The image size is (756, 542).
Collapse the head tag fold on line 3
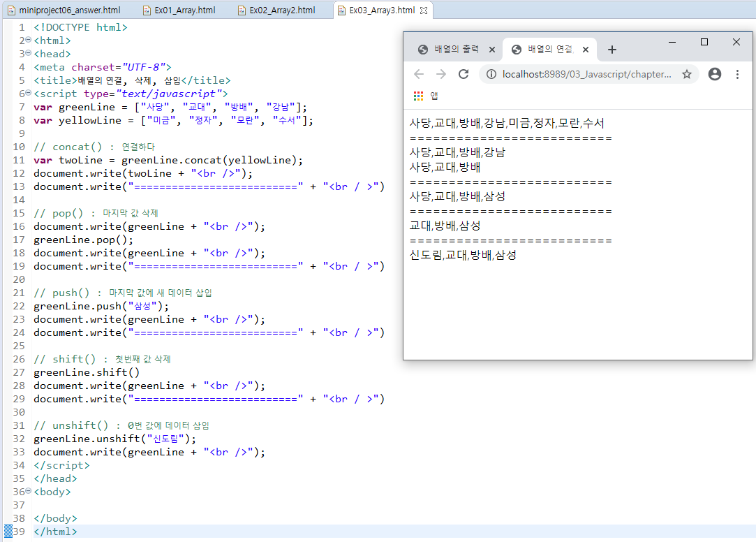tap(29, 52)
